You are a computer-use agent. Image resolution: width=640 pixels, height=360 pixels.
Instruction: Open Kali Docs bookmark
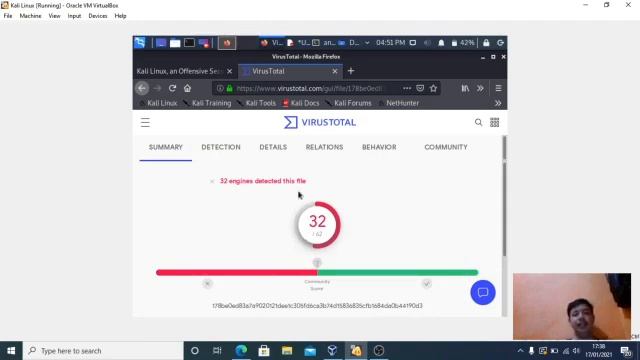(x=302, y=103)
